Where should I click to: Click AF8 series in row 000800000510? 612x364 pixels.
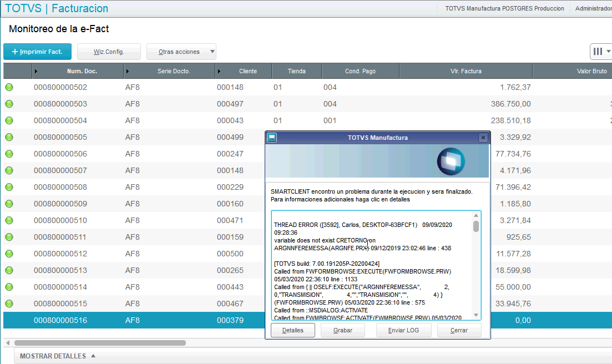tap(132, 220)
